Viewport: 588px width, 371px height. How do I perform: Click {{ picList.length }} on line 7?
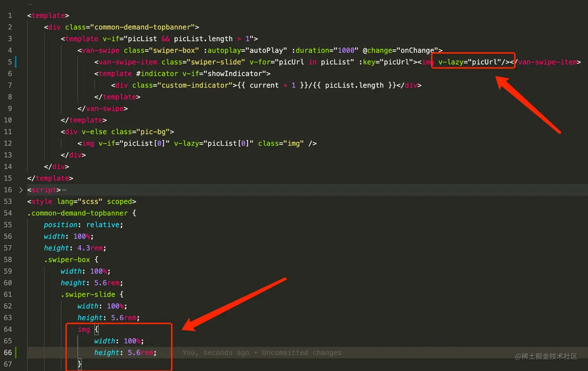click(x=354, y=85)
